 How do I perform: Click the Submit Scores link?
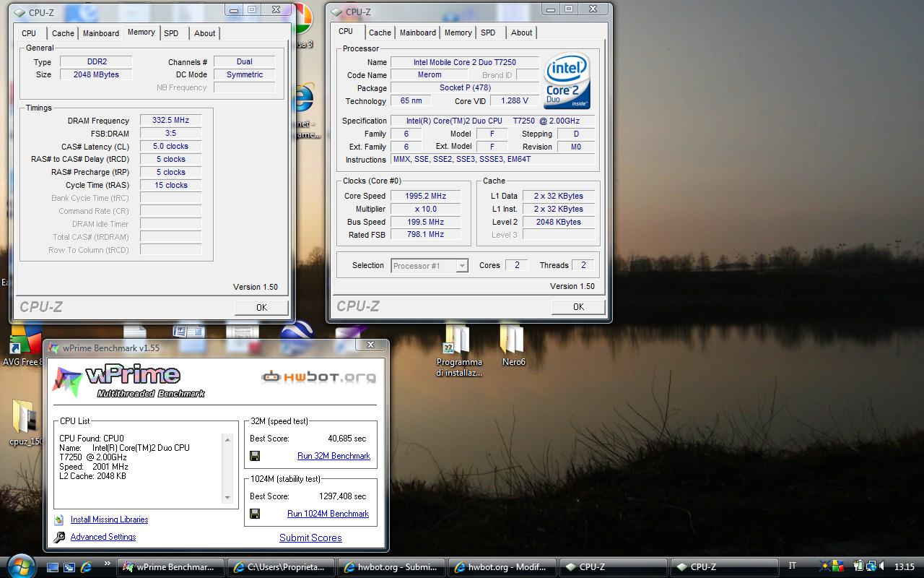pyautogui.click(x=310, y=538)
